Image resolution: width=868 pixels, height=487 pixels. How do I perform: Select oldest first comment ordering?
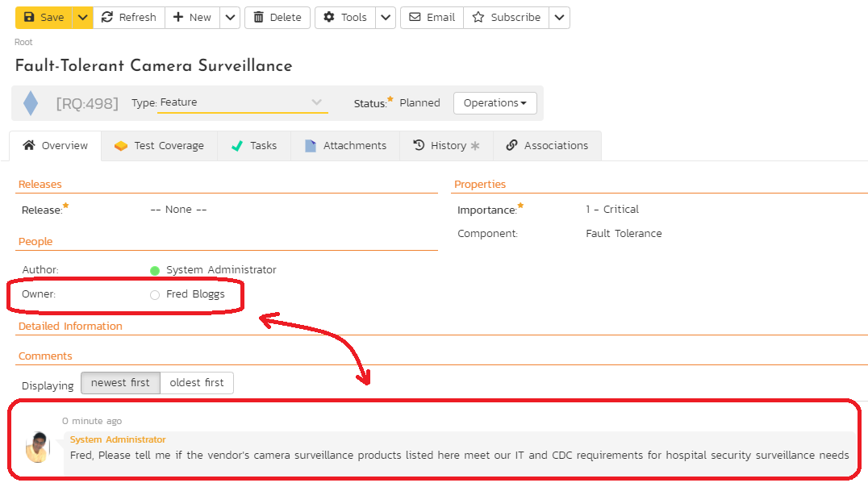197,383
